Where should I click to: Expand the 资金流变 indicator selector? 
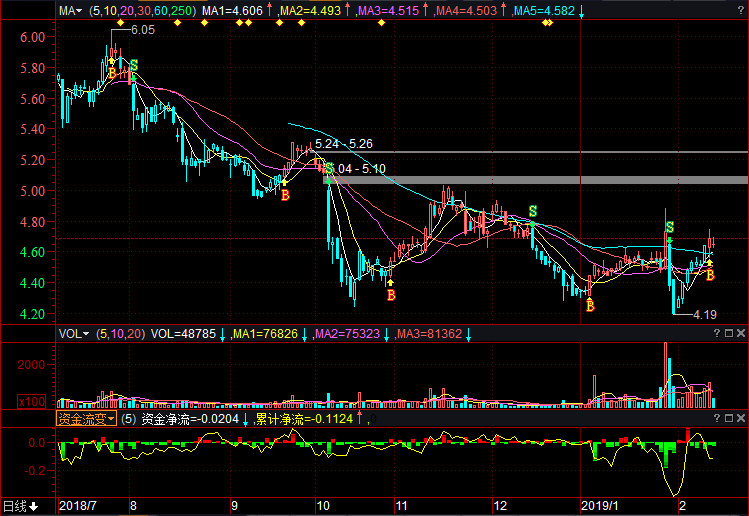(x=86, y=419)
